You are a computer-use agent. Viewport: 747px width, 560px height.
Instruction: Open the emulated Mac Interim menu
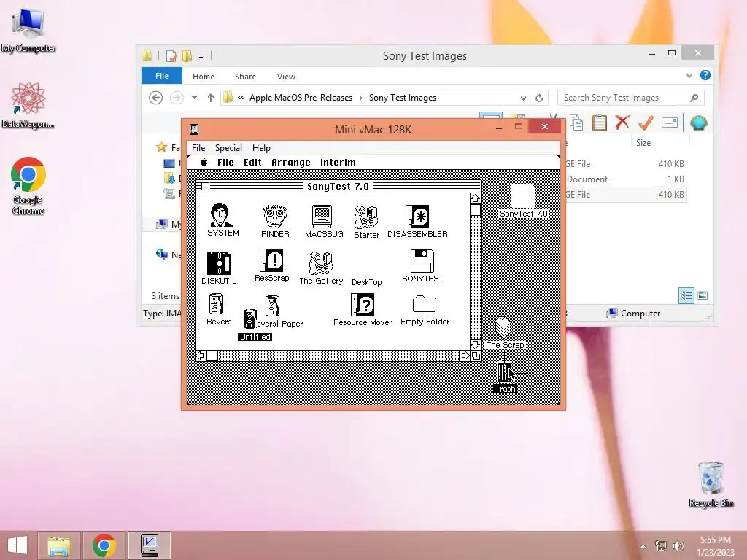[x=338, y=163]
